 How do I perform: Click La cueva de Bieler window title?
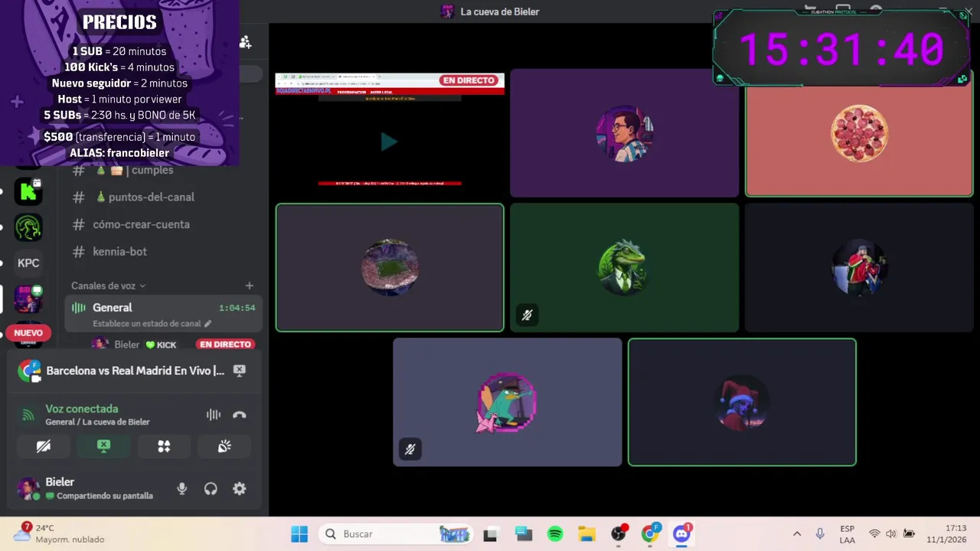click(x=500, y=11)
